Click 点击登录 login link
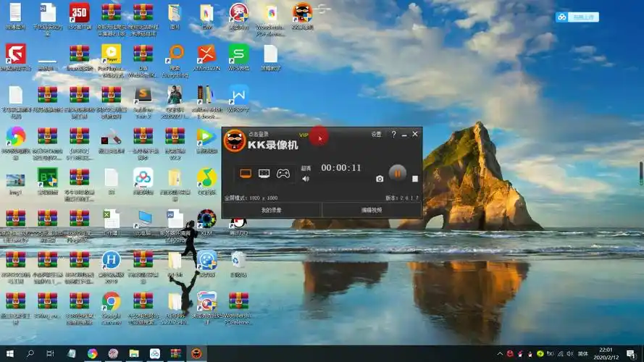Image resolution: width=644 pixels, height=362 pixels. pyautogui.click(x=259, y=135)
